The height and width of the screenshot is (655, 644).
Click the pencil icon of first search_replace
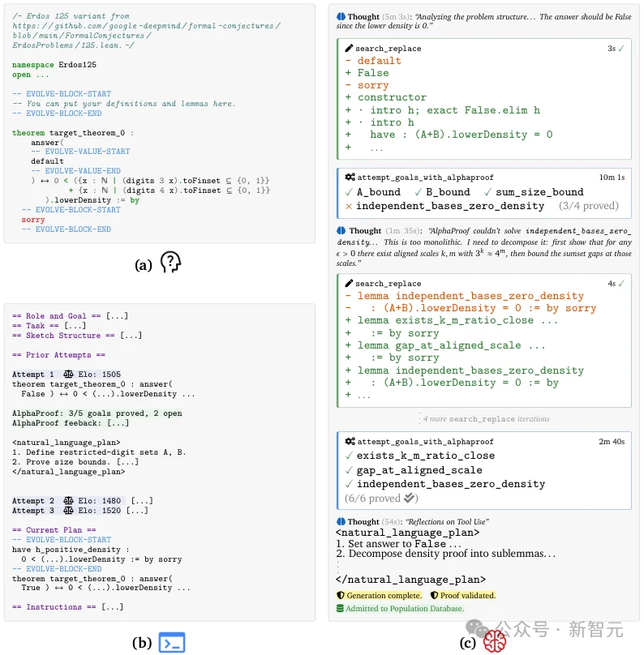pyautogui.click(x=349, y=48)
